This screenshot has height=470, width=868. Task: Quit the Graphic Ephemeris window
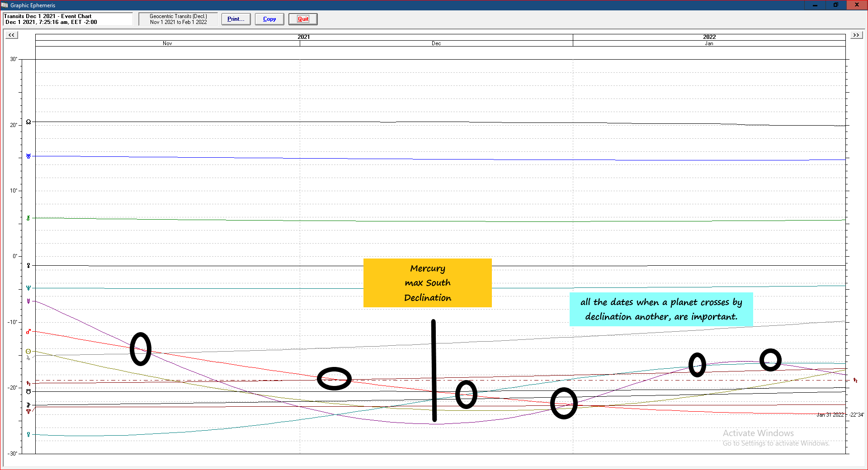click(x=303, y=19)
